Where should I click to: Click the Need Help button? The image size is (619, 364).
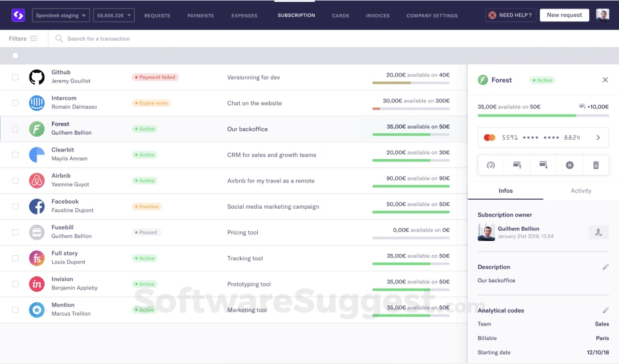pyautogui.click(x=511, y=15)
